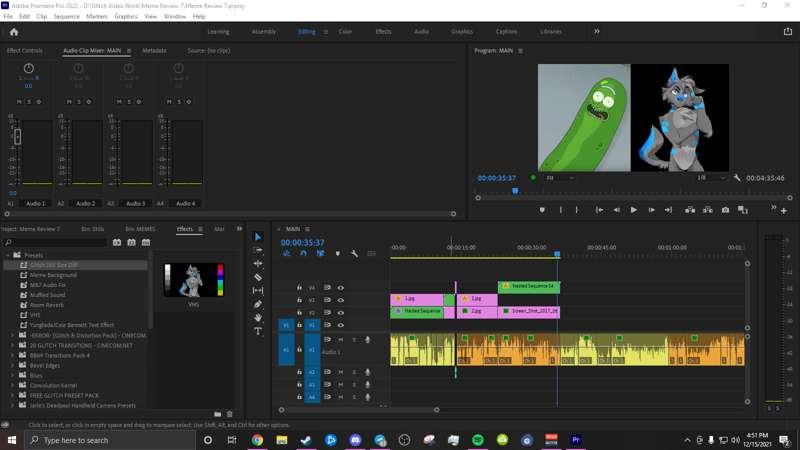Toggle Linked Selection in timeline

[x=320, y=254]
